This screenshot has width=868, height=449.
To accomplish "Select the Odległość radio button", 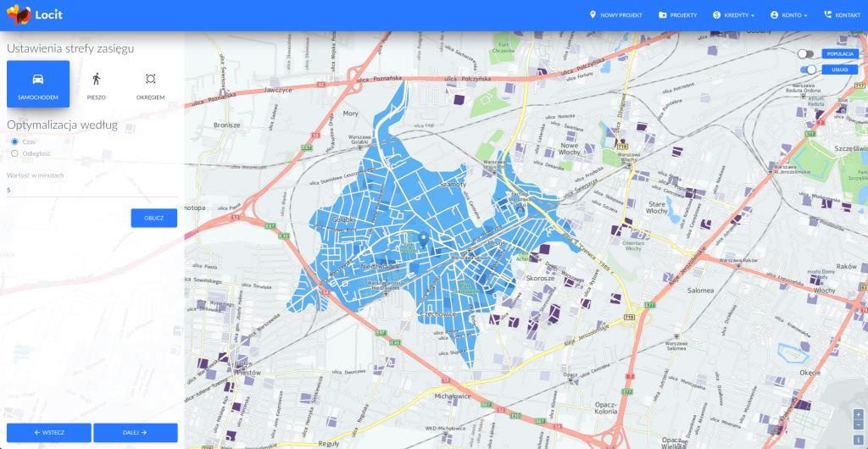I will [14, 153].
